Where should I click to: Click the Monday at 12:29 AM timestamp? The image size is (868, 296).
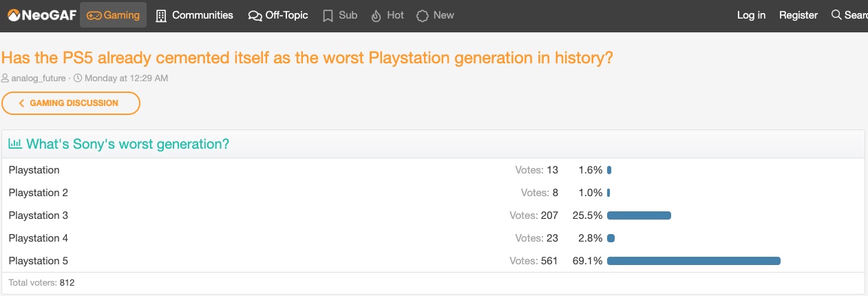coord(127,78)
